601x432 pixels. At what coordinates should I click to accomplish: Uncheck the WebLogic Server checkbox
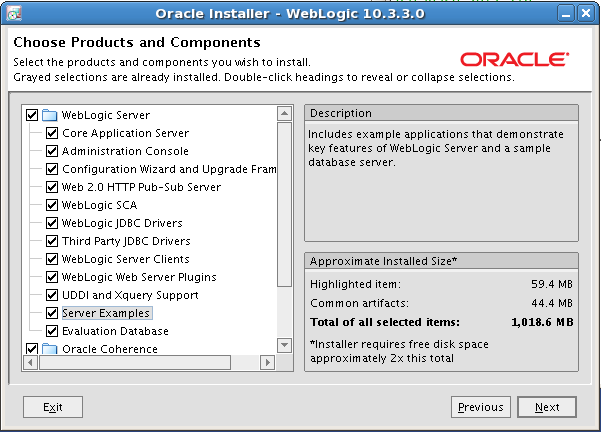point(32,115)
